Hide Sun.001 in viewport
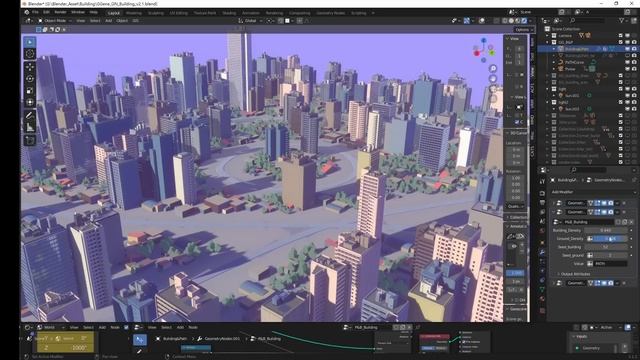This screenshot has height=360, width=640. [x=627, y=96]
